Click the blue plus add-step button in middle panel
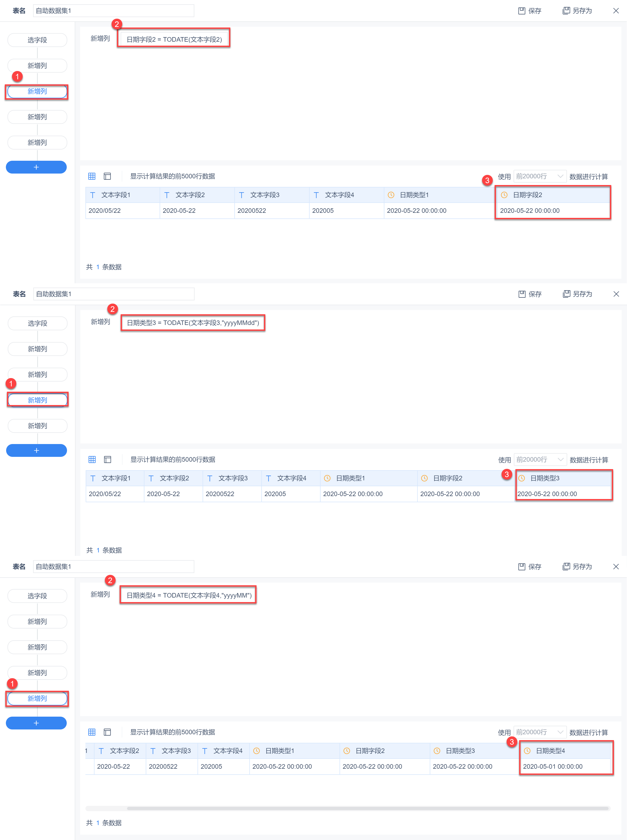 pyautogui.click(x=37, y=450)
